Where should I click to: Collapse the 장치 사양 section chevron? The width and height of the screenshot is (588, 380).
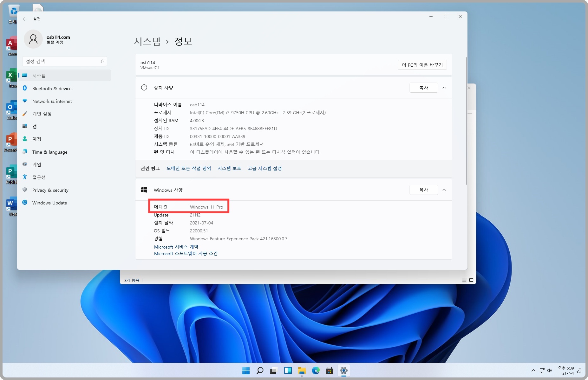pos(444,88)
